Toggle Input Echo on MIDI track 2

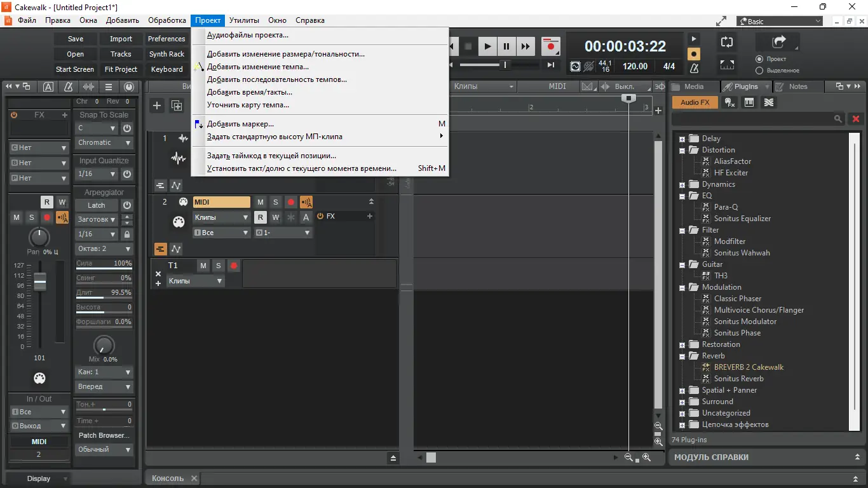click(306, 202)
